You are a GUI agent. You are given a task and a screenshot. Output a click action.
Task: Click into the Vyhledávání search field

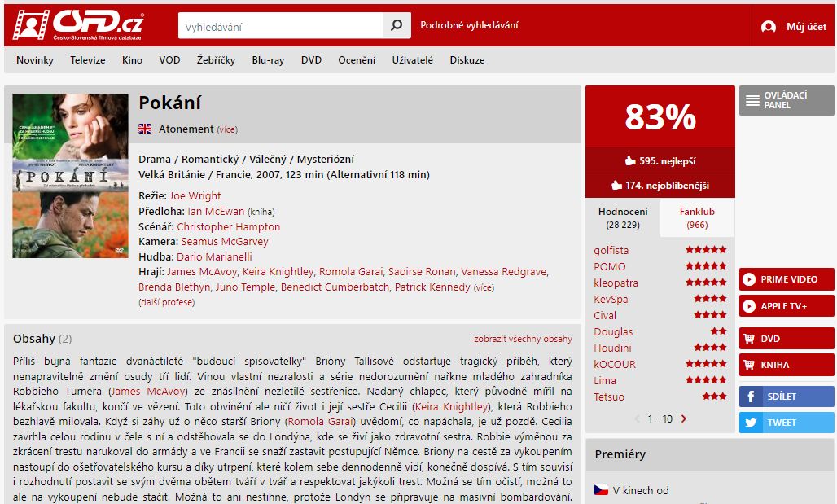point(279,26)
